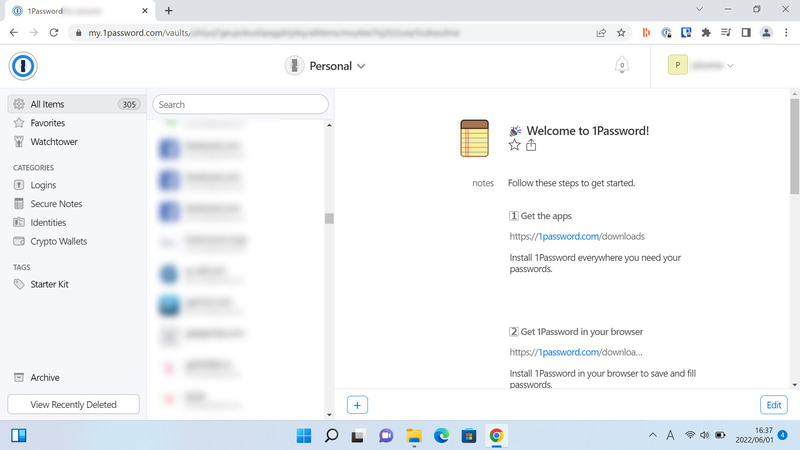Show hidden tray icons chevron
Image resolution: width=800 pixels, height=450 pixels.
653,435
